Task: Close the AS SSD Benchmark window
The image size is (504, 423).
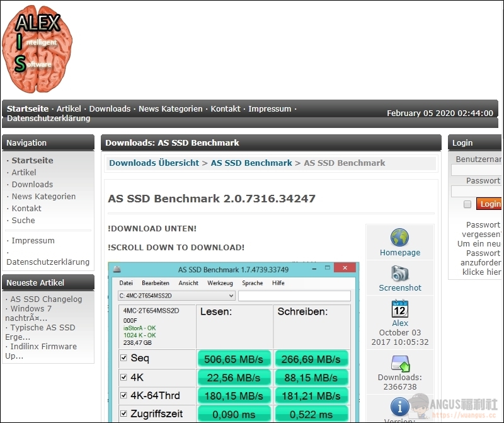Action: click(x=344, y=269)
